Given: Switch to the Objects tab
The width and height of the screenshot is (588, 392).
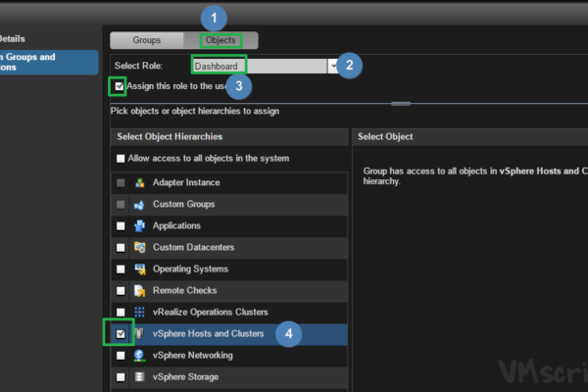Looking at the screenshot, I should pos(220,40).
